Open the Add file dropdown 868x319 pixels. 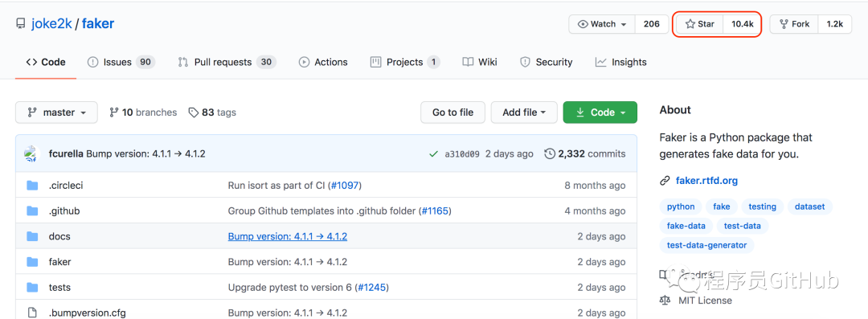click(x=524, y=112)
